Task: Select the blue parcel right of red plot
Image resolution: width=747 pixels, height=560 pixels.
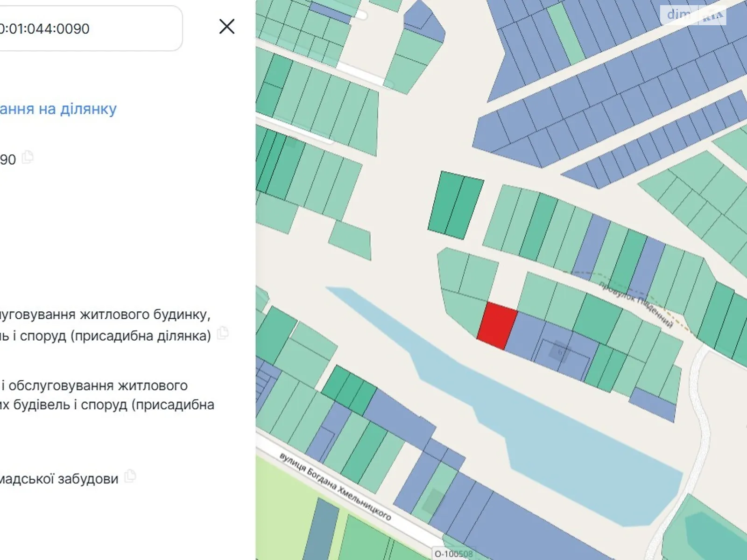Action: pyautogui.click(x=525, y=336)
